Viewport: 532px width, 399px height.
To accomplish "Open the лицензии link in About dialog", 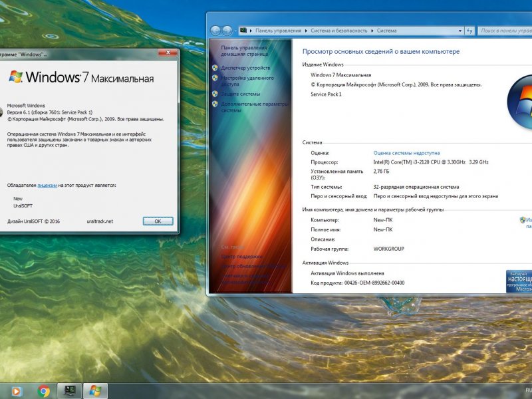I will coord(47,186).
